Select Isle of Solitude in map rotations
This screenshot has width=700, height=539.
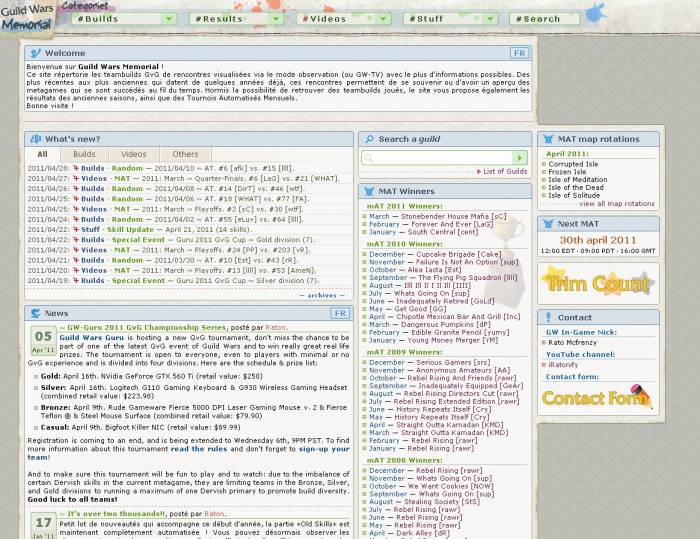tap(574, 196)
